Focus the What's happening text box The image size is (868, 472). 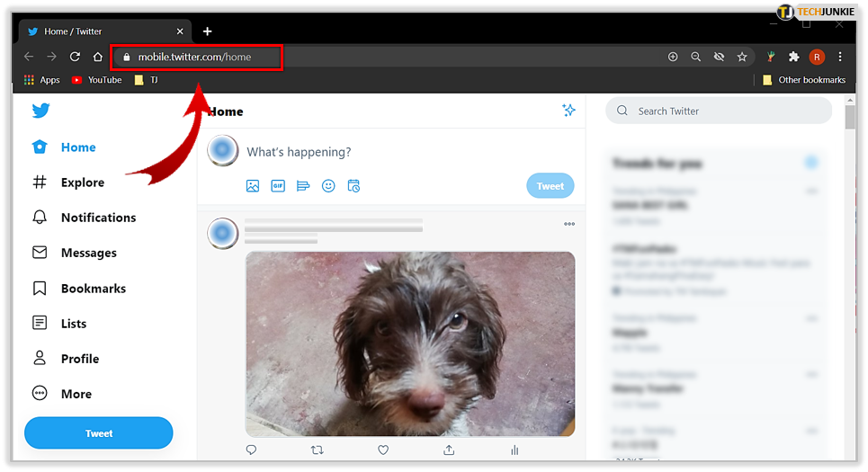coord(299,152)
